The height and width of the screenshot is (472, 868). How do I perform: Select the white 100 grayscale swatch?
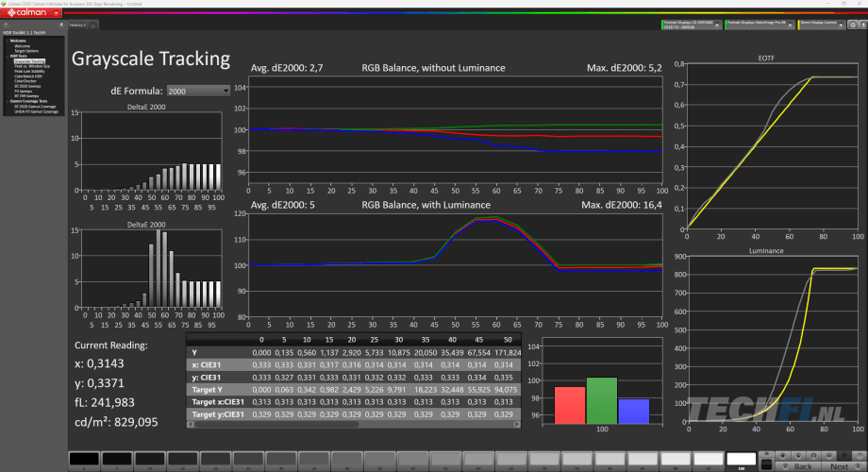(x=742, y=459)
